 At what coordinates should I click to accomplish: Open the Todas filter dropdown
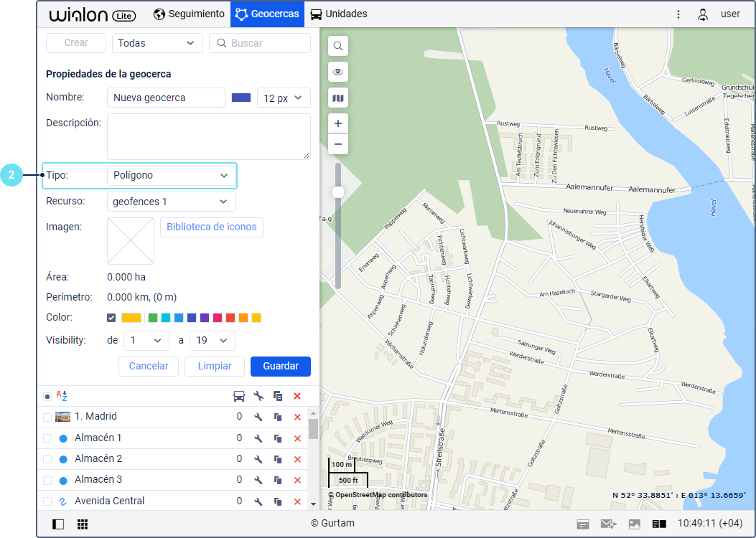click(157, 43)
